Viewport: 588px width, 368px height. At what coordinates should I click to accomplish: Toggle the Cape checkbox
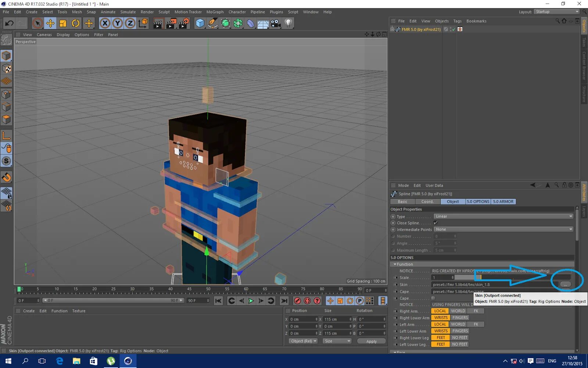click(433, 298)
